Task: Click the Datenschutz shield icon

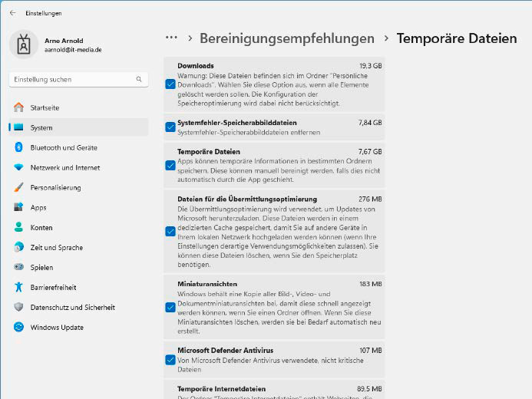Action: [18, 307]
